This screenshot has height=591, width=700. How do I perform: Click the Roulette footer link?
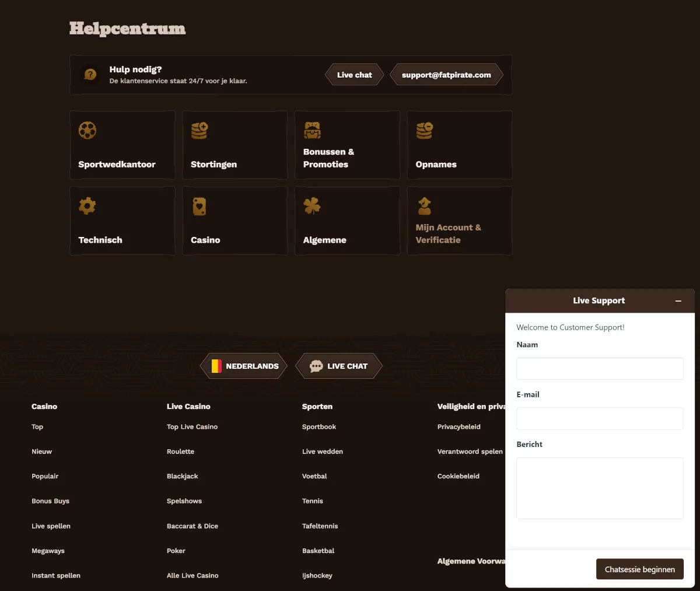(180, 452)
